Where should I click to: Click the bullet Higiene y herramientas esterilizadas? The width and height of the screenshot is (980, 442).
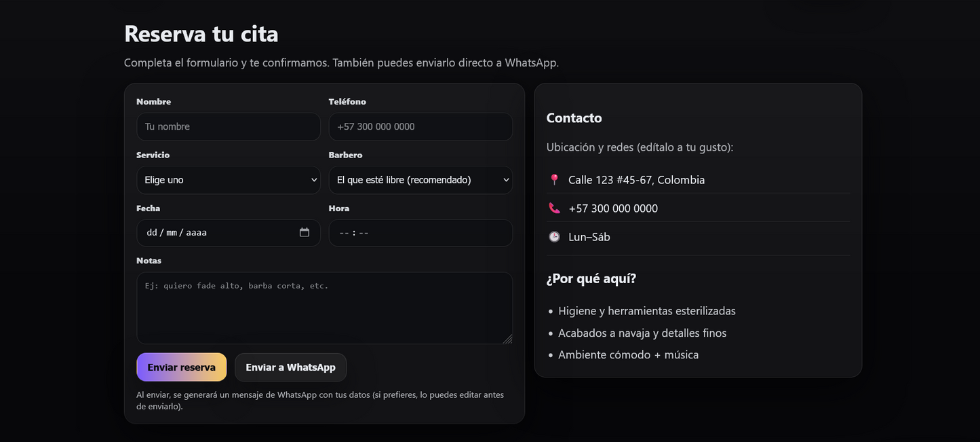(x=647, y=310)
